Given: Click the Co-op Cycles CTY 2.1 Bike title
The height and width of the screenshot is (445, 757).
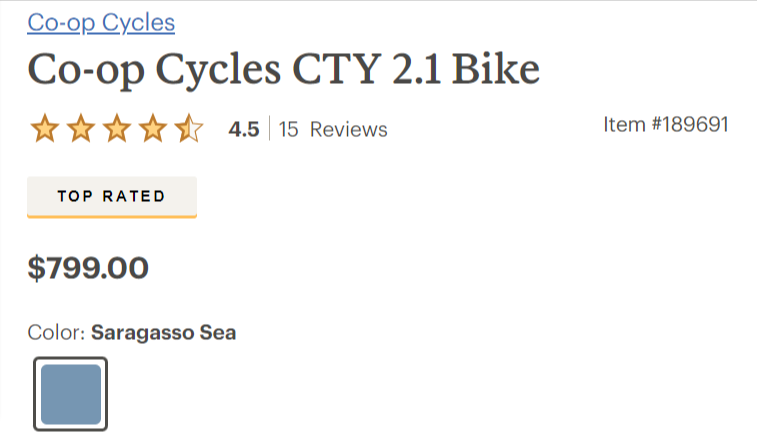Looking at the screenshot, I should point(283,70).
